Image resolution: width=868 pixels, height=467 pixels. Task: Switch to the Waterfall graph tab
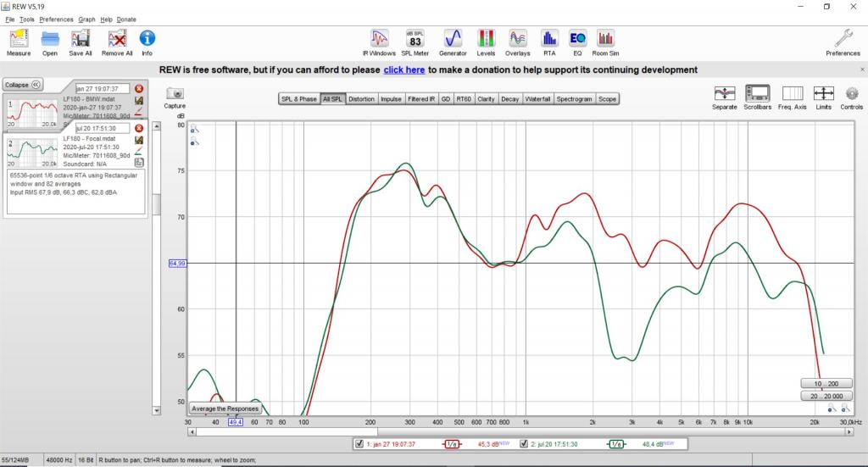tap(537, 99)
